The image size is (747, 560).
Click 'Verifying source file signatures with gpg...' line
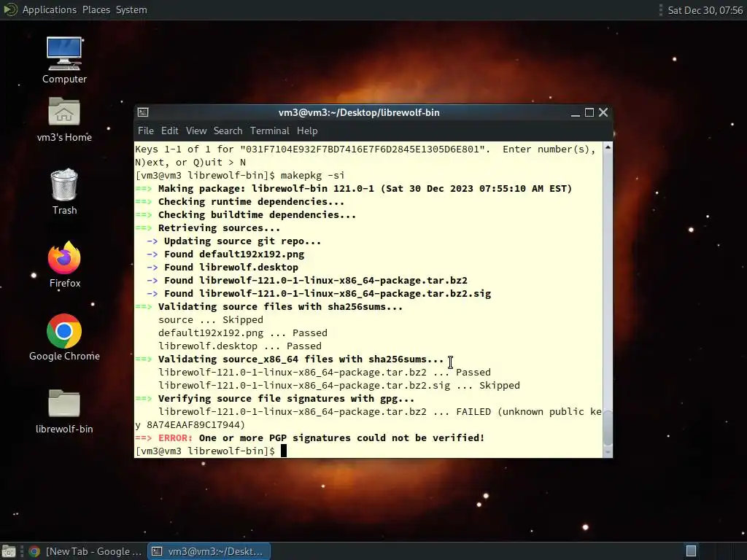tap(275, 398)
